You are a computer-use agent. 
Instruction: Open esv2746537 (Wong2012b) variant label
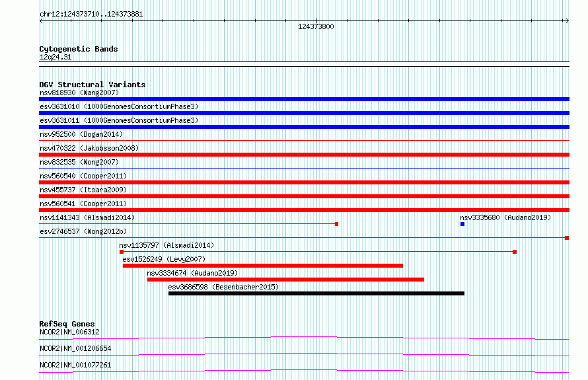click(83, 231)
